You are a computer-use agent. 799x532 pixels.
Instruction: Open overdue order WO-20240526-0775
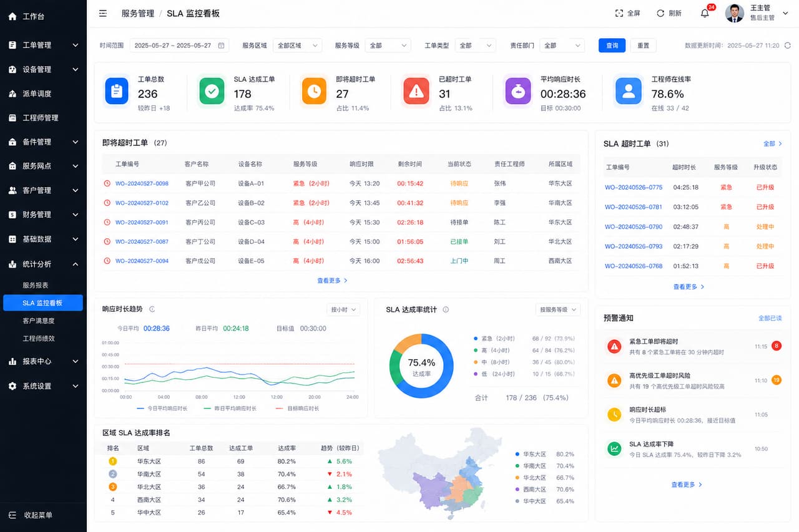coord(634,187)
